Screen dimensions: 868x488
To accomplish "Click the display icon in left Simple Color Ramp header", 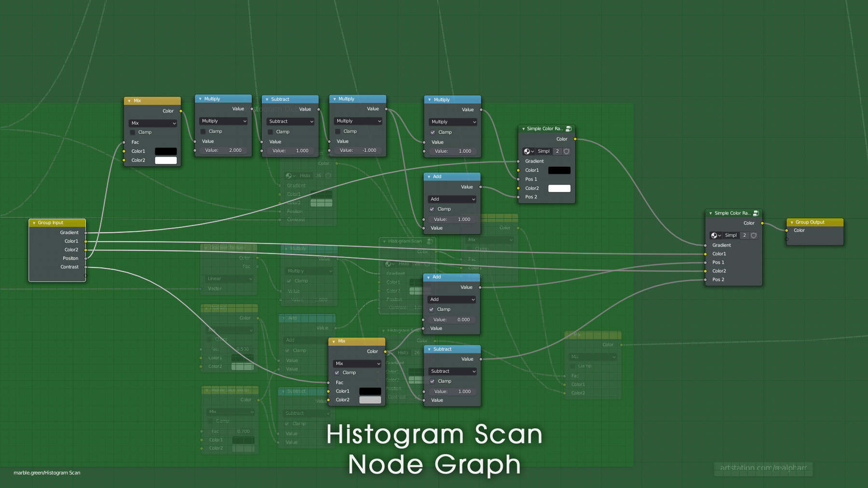I will (x=568, y=129).
